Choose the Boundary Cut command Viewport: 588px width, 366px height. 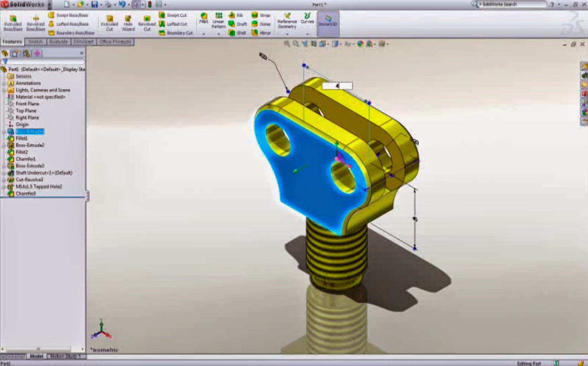click(x=176, y=33)
